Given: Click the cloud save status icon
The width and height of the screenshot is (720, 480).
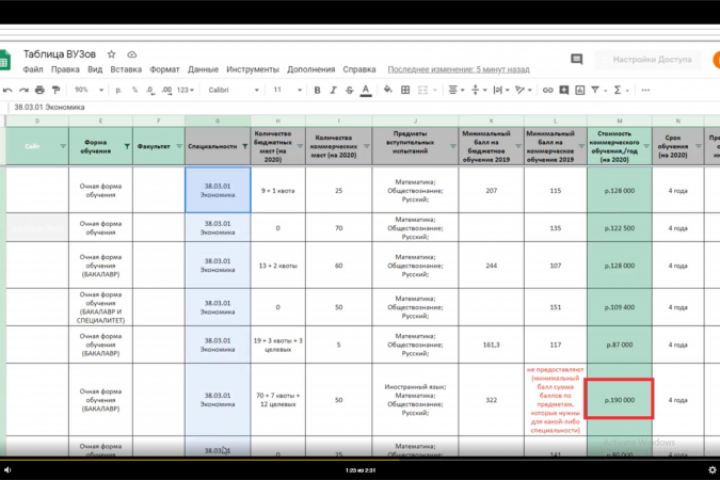Looking at the screenshot, I should (132, 54).
